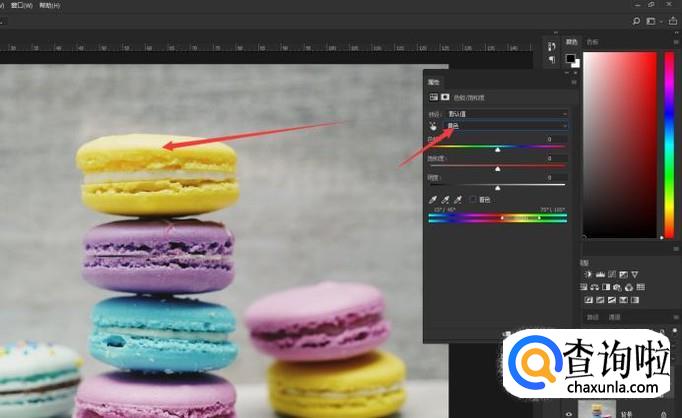Viewport: 682px width, 418px height.
Task: Click the foreground color swatch in Color panel
Action: (x=570, y=58)
